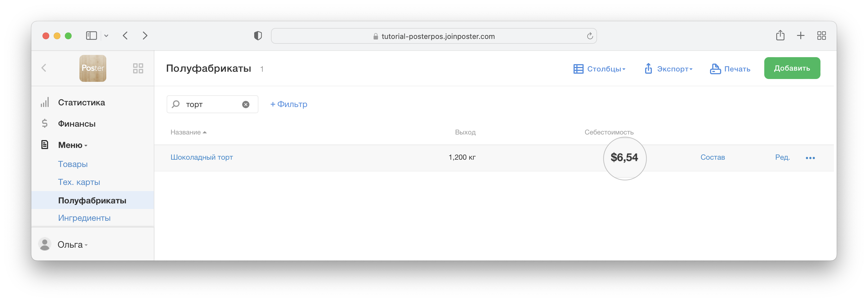This screenshot has height=302, width=868.
Task: Click the privacy shield icon
Action: pos(258,36)
